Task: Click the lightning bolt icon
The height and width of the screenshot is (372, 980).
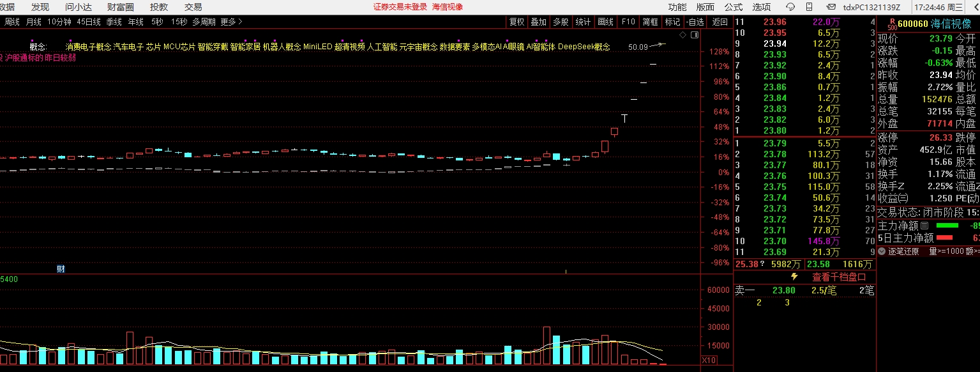Action: 794,277
